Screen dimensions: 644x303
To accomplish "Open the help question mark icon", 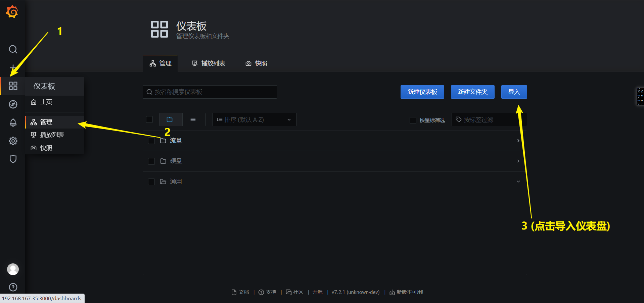I will pyautogui.click(x=13, y=287).
